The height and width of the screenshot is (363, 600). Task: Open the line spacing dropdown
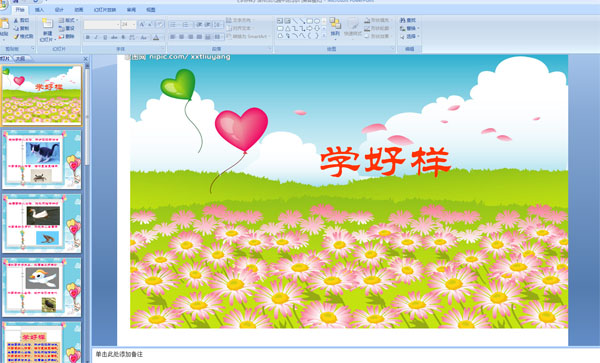(x=218, y=24)
